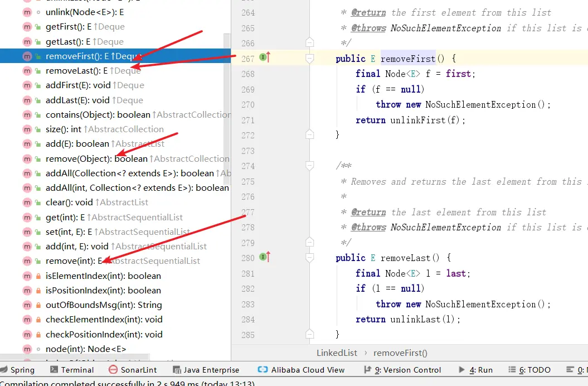Select unlink(Node<E>) method row
The width and height of the screenshot is (588, 386).
tap(115, 12)
